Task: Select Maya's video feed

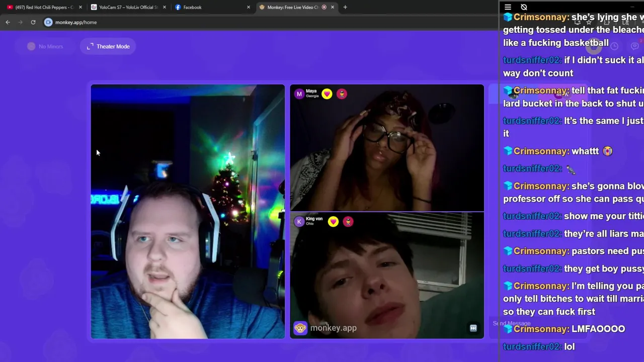Action: [x=387, y=148]
